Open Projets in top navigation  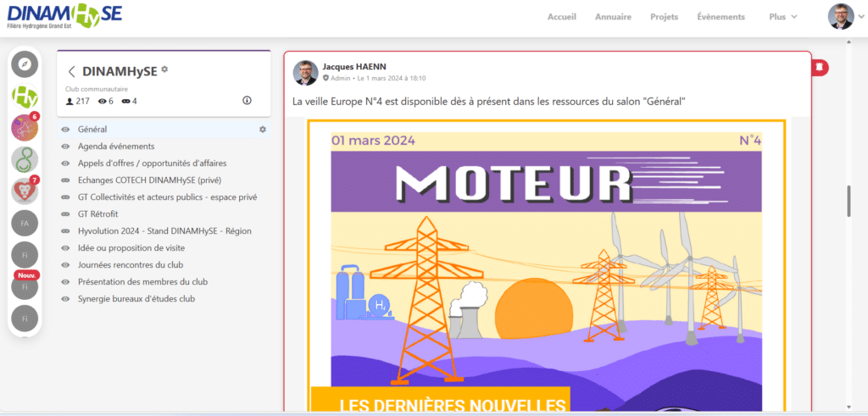665,17
